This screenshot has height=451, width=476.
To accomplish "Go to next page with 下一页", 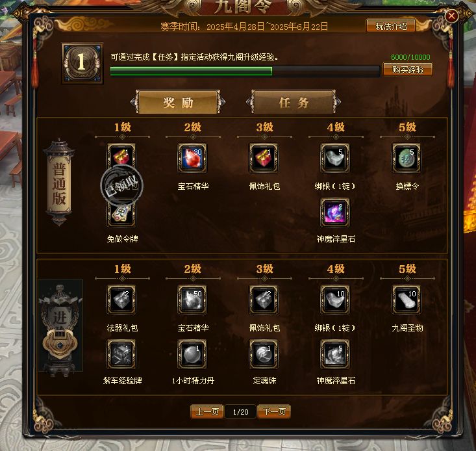I will point(275,411).
